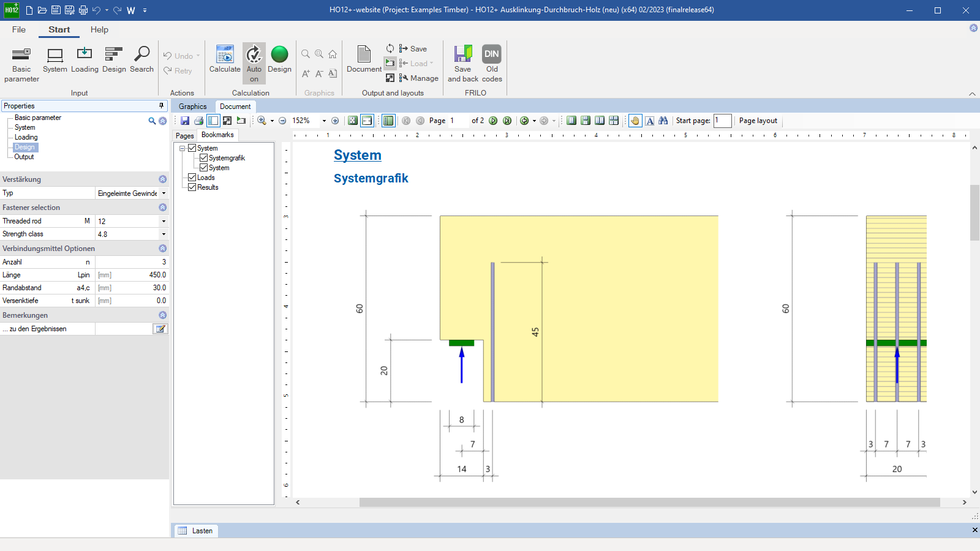Toggle Systemgrafik checkbox in pages tree
Viewport: 980px width, 551px height.
click(204, 158)
